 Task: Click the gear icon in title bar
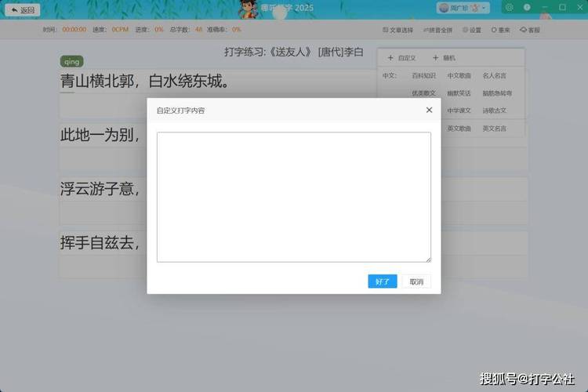coord(510,8)
